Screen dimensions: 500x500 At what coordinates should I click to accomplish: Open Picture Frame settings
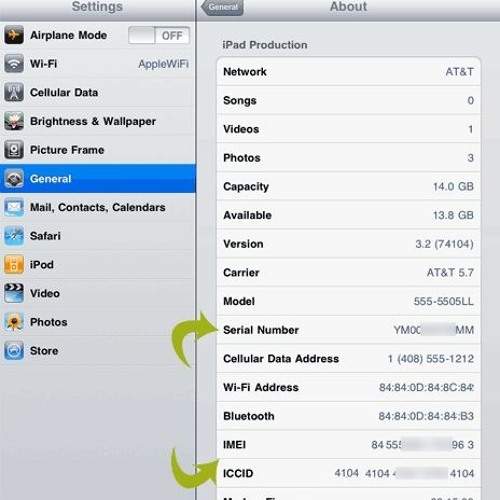[x=98, y=149]
